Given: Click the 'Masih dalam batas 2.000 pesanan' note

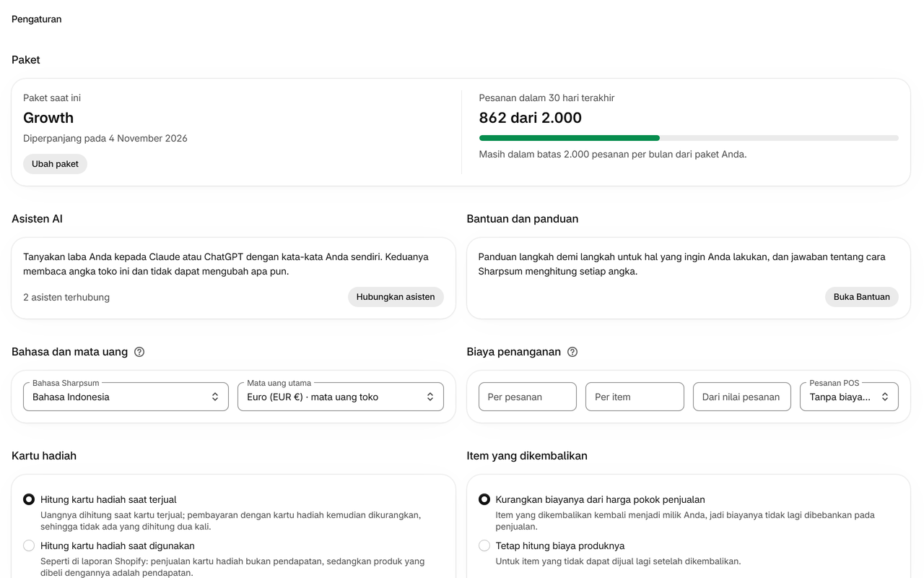Looking at the screenshot, I should pyautogui.click(x=613, y=154).
